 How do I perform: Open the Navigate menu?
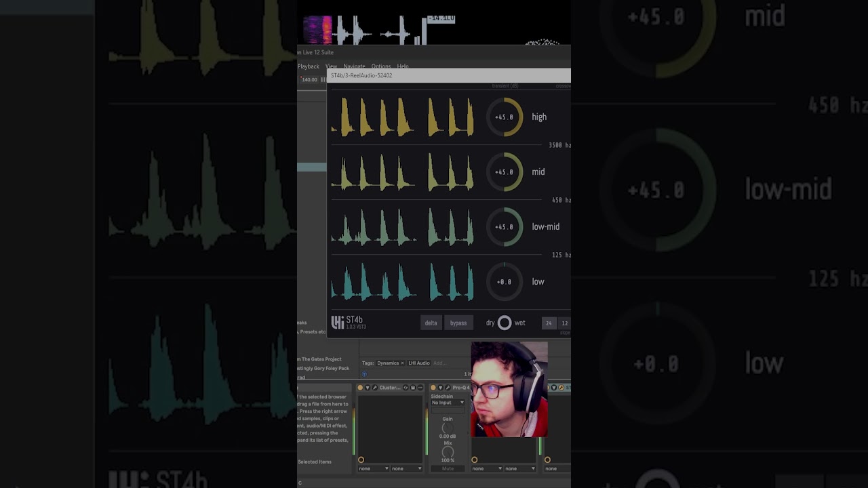(354, 66)
